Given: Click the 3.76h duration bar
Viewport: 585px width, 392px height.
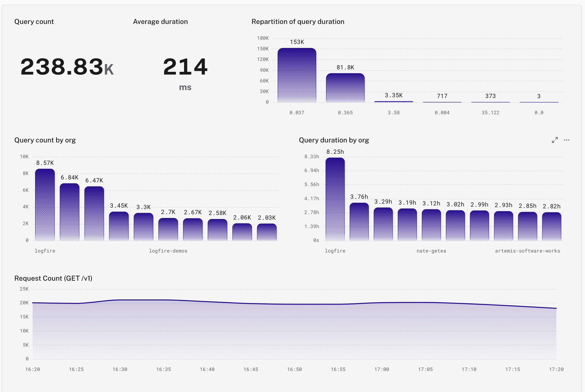Looking at the screenshot, I should (x=359, y=222).
